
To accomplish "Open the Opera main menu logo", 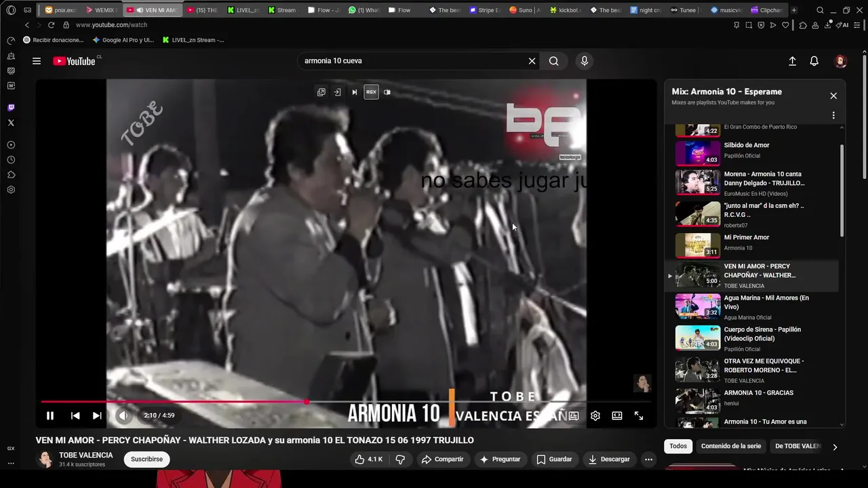I will click(x=11, y=10).
